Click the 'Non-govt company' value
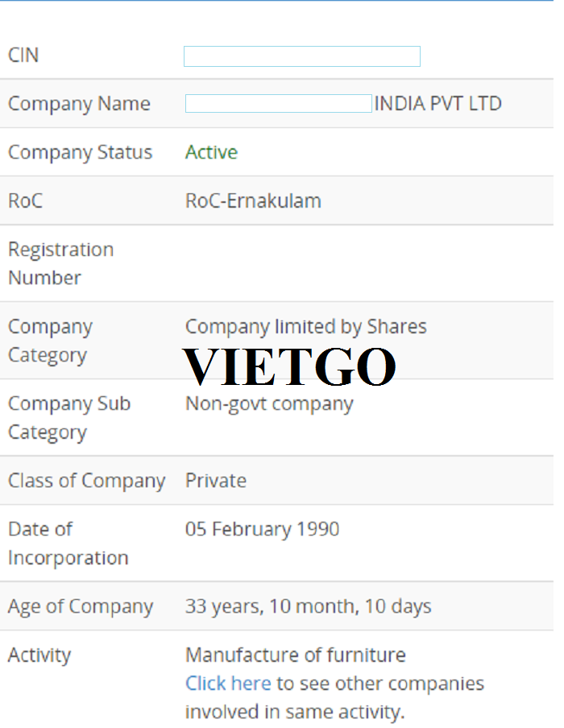Viewport: 564px width, 728px height. point(269,404)
